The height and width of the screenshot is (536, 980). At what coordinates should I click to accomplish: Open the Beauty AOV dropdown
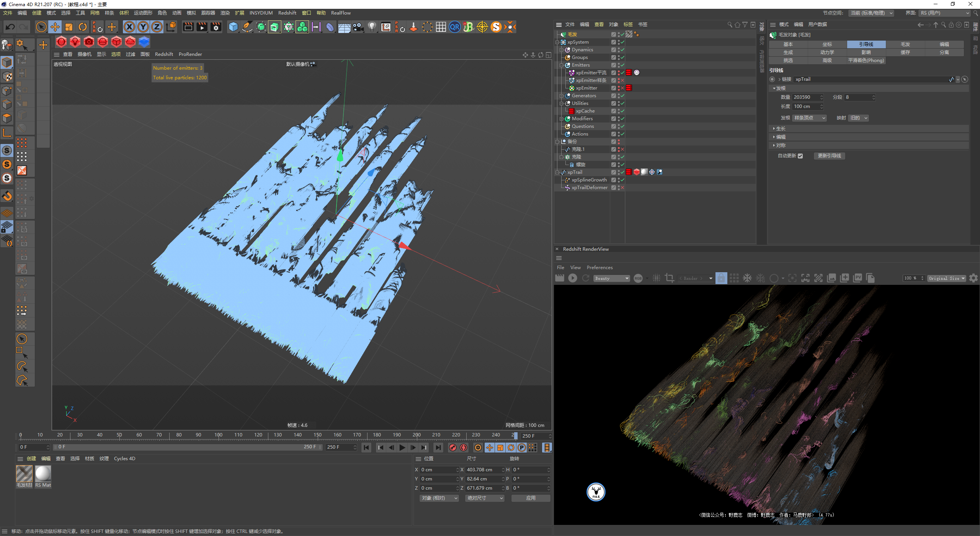(x=611, y=278)
